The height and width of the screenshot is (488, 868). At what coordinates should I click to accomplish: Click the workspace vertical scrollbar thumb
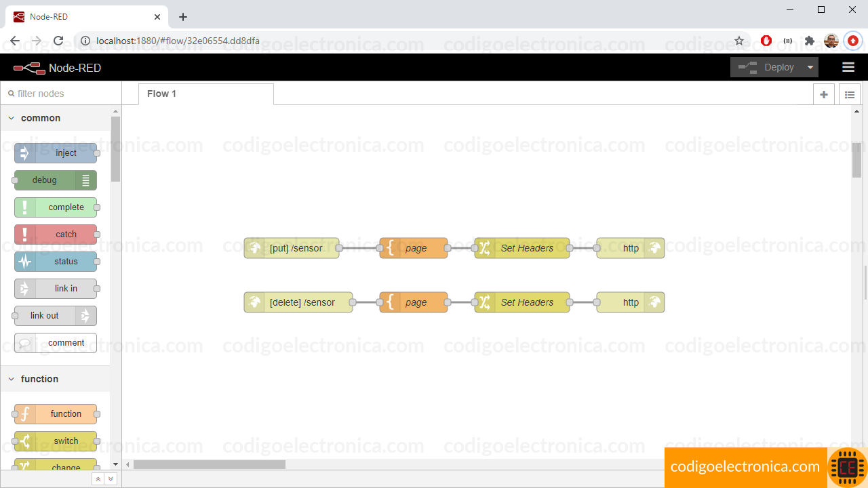click(x=857, y=160)
